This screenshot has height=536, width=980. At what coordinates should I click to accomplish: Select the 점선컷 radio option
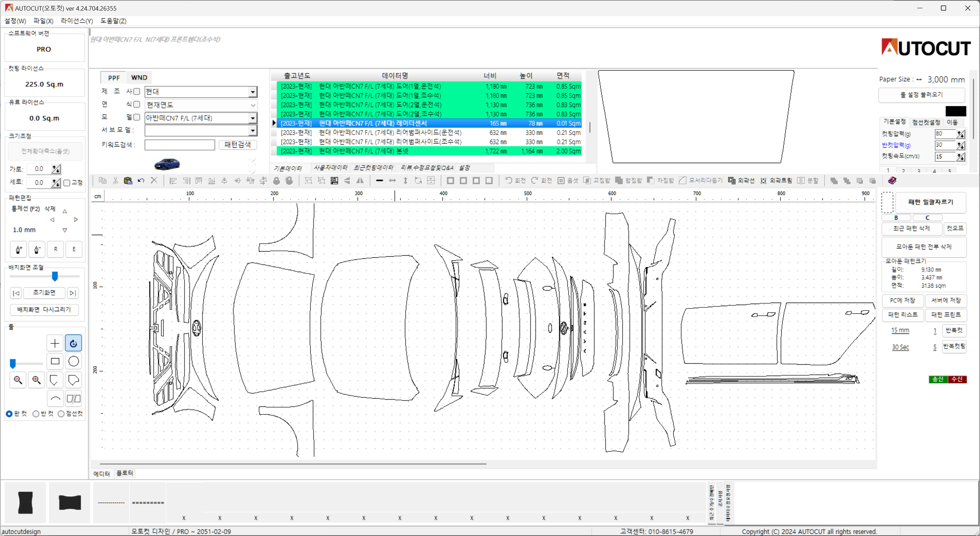click(61, 414)
